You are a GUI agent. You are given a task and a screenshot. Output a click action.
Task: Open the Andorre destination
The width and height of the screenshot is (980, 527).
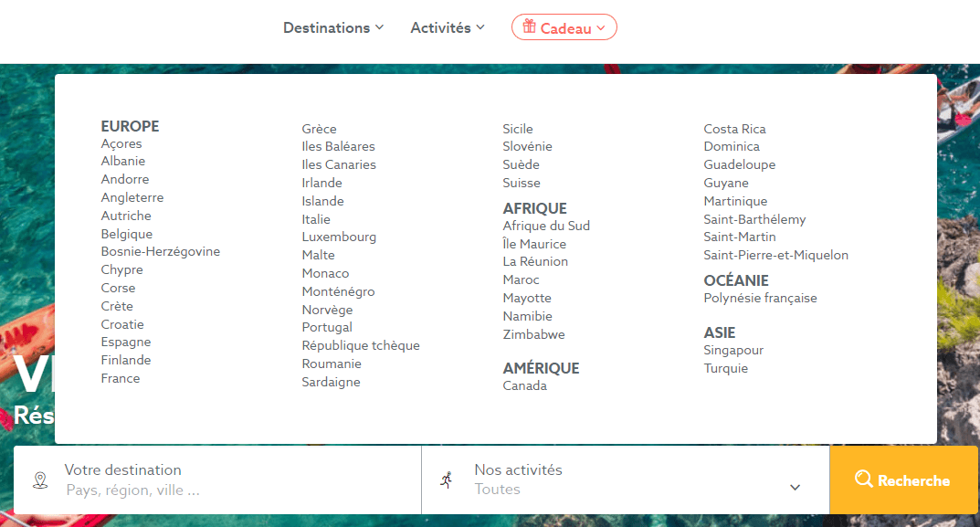pos(125,179)
